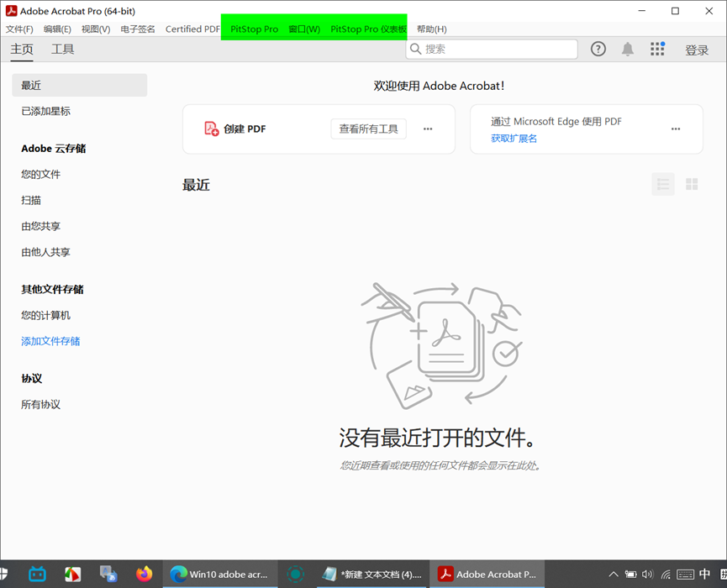
Task: Open the help question mark icon
Action: [598, 49]
